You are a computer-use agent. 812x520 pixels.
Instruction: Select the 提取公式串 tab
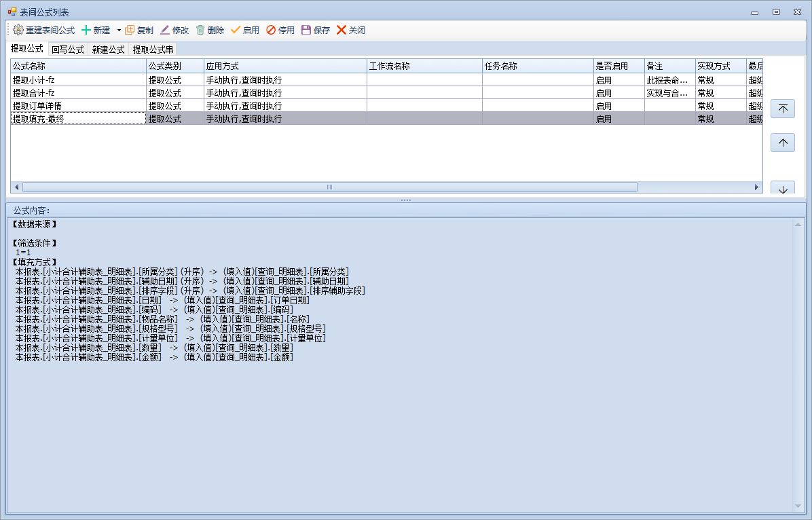153,50
